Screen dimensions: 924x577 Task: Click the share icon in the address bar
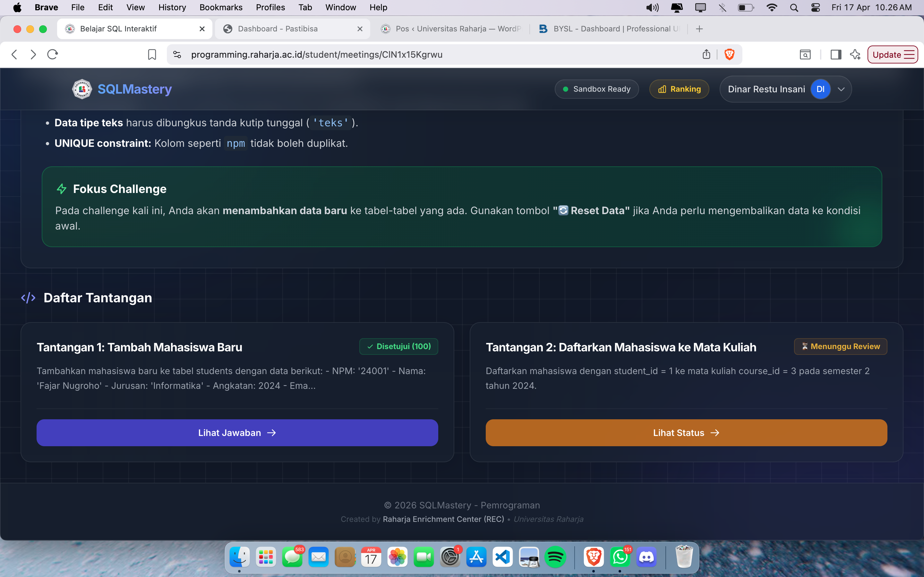pyautogui.click(x=706, y=54)
